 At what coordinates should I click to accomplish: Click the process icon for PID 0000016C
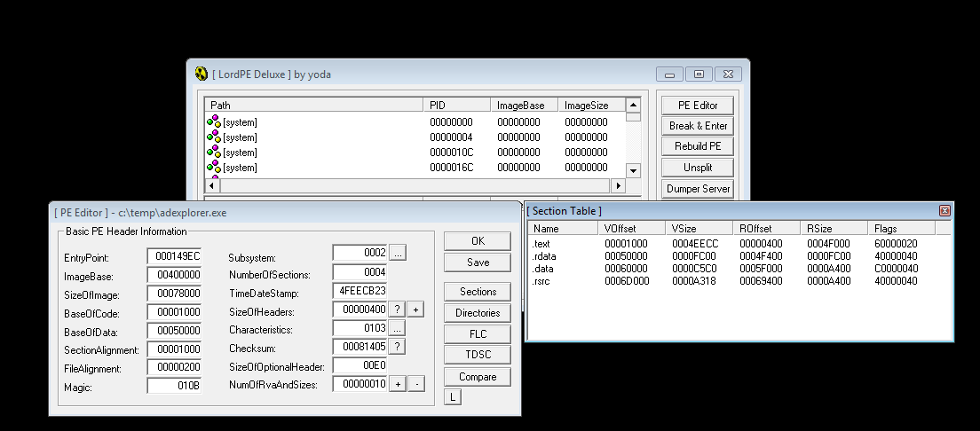pos(214,167)
